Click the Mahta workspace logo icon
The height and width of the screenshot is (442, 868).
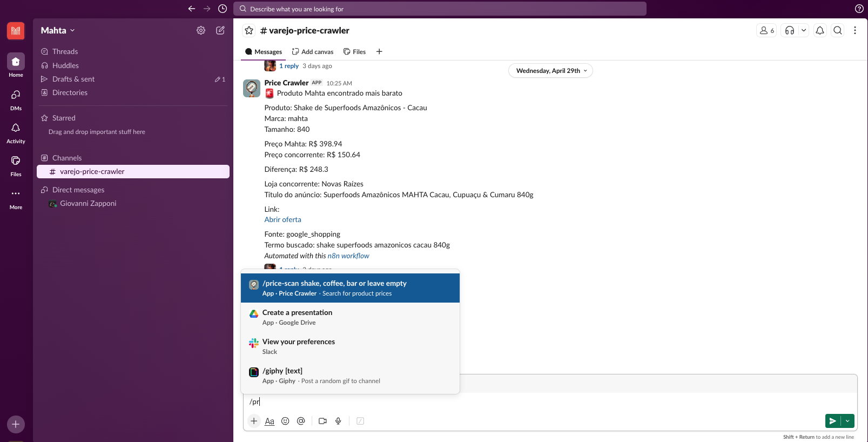click(16, 31)
